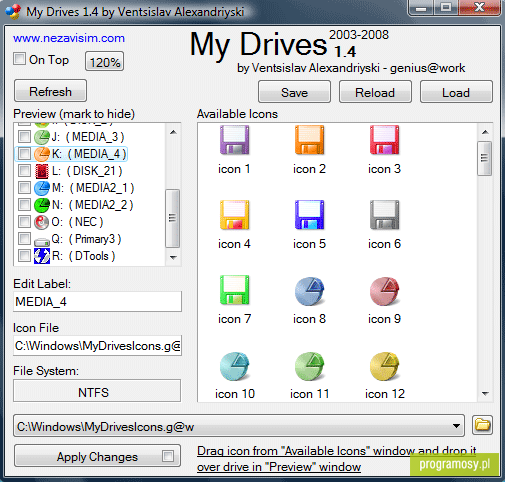Select the green pie drive icon 11
505x482 pixels.
point(309,366)
